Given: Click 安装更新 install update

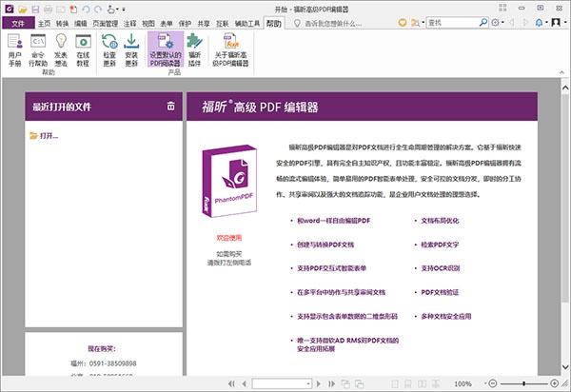Looking at the screenshot, I should pos(131,50).
